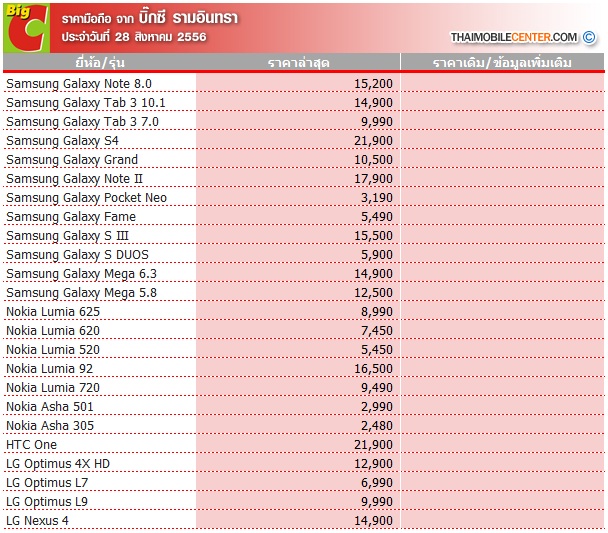Select the LG Nexus 4 row

click(304, 520)
